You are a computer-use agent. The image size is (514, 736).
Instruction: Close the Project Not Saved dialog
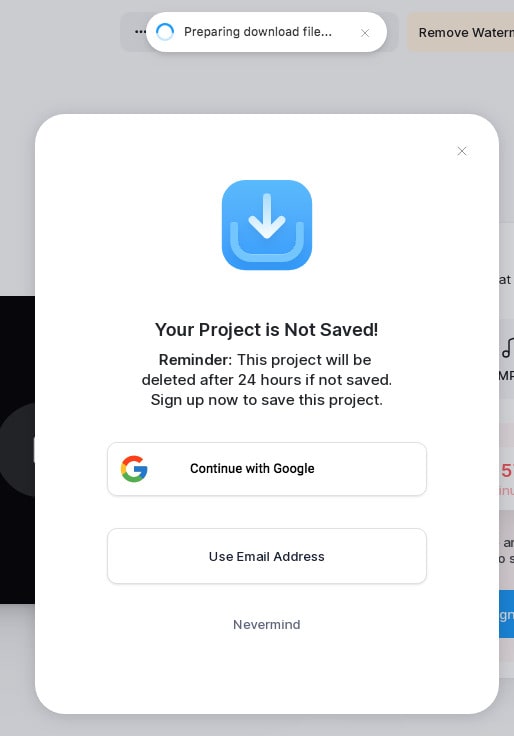tap(462, 151)
